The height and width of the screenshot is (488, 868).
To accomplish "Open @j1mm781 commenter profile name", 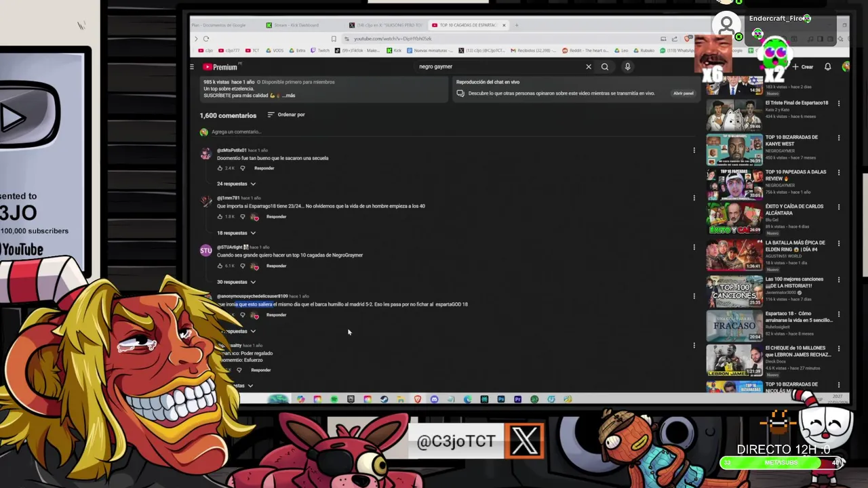I will point(229,198).
